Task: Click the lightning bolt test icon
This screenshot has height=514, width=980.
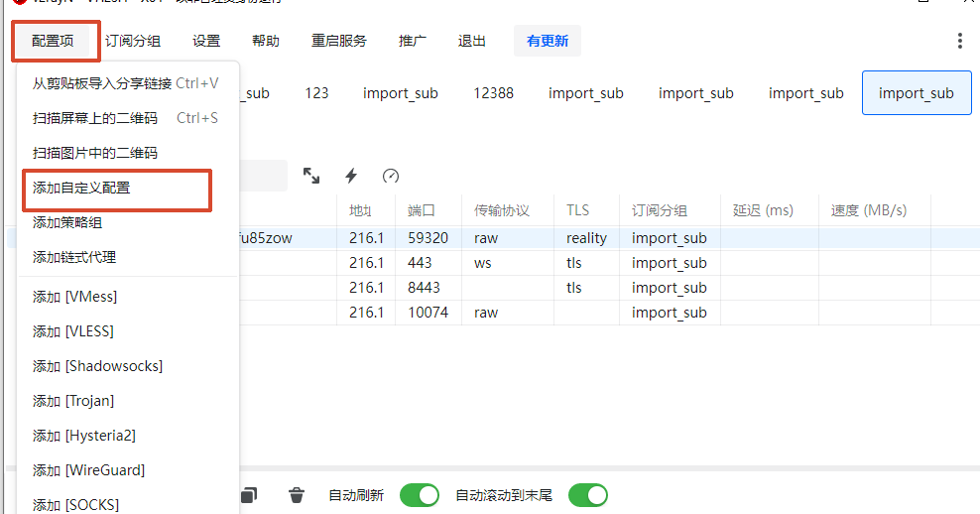Action: [x=351, y=176]
